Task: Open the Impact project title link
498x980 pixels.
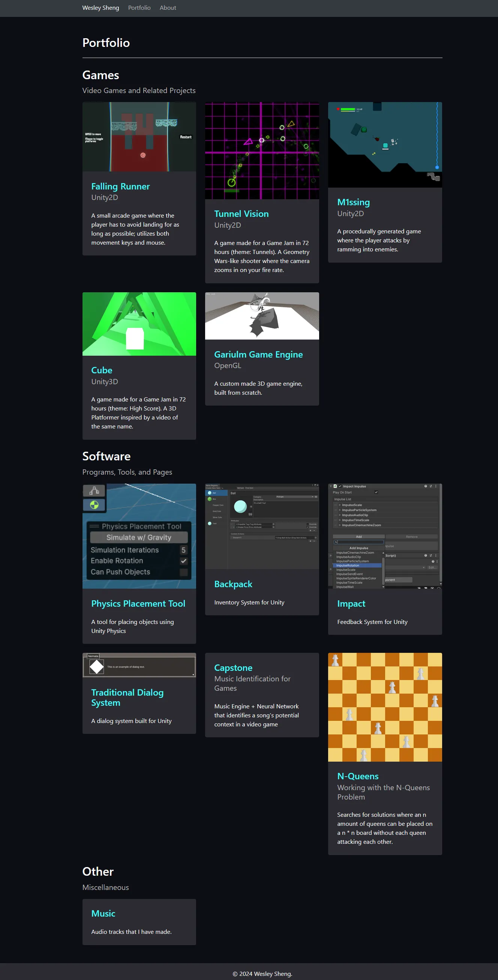Action: tap(351, 604)
